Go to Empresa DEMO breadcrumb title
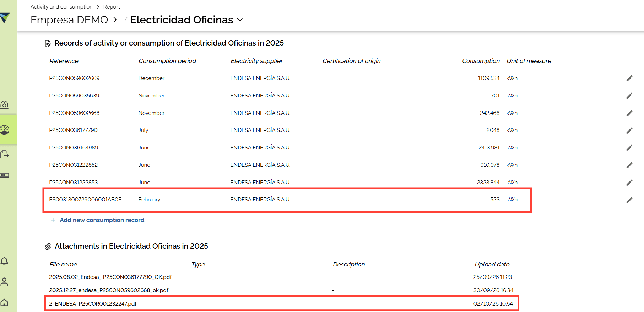Image resolution: width=644 pixels, height=312 pixels. (x=69, y=20)
